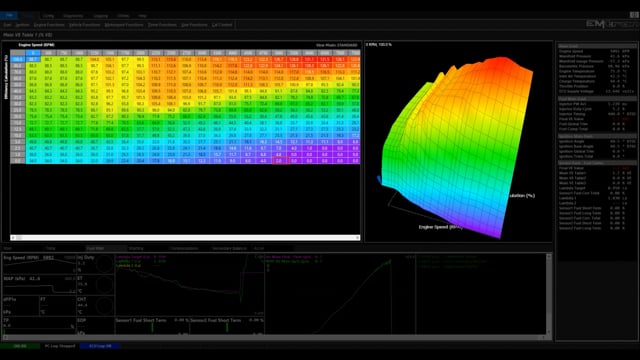Open the File menu

coord(9,16)
